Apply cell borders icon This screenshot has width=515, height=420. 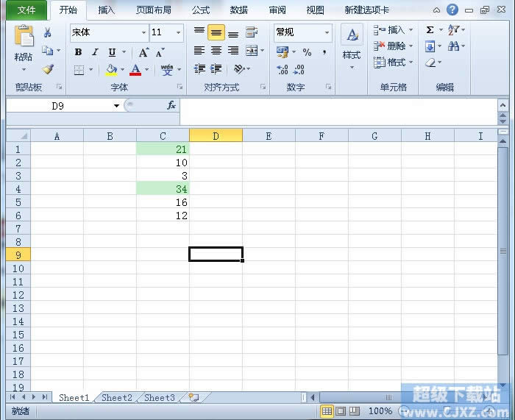(x=79, y=70)
